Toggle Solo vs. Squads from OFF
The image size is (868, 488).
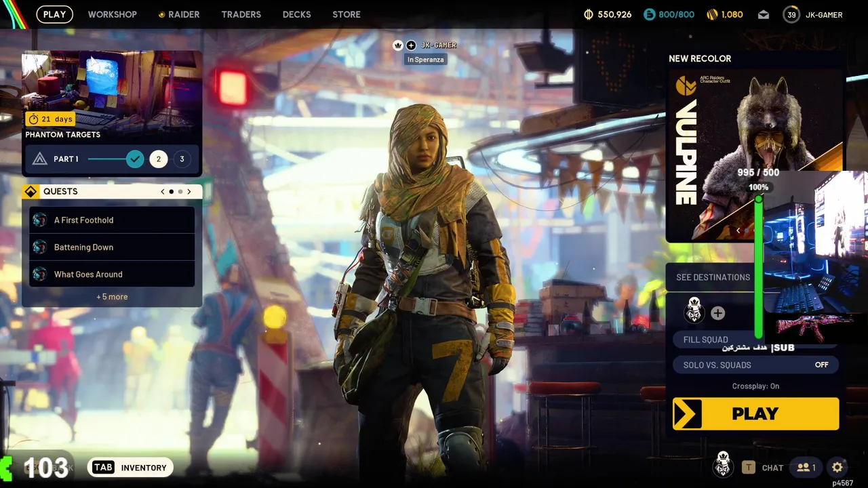(755, 365)
